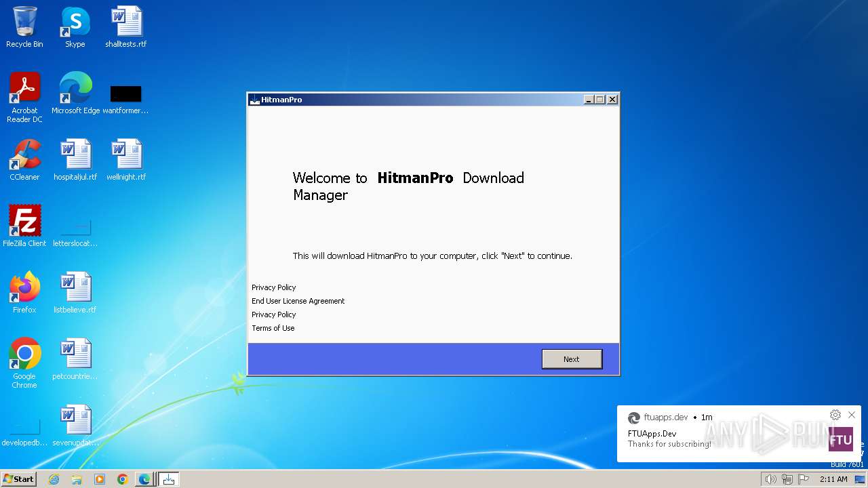Select the Acrobat Reader DC shortcut

click(x=24, y=97)
